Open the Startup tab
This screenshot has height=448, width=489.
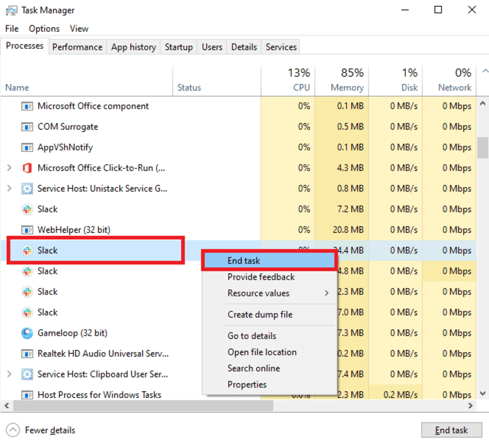pyautogui.click(x=179, y=47)
